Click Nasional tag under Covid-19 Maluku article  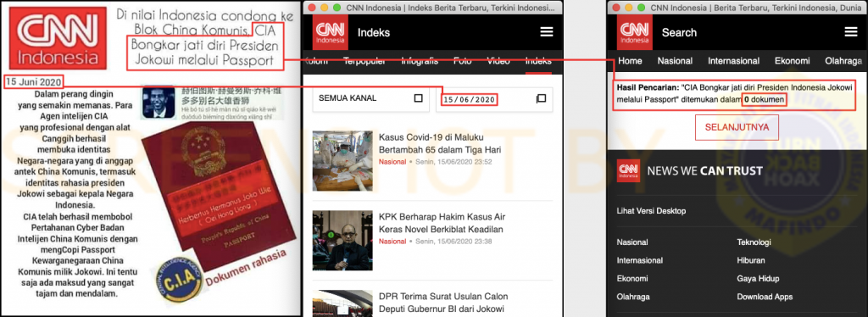click(392, 162)
